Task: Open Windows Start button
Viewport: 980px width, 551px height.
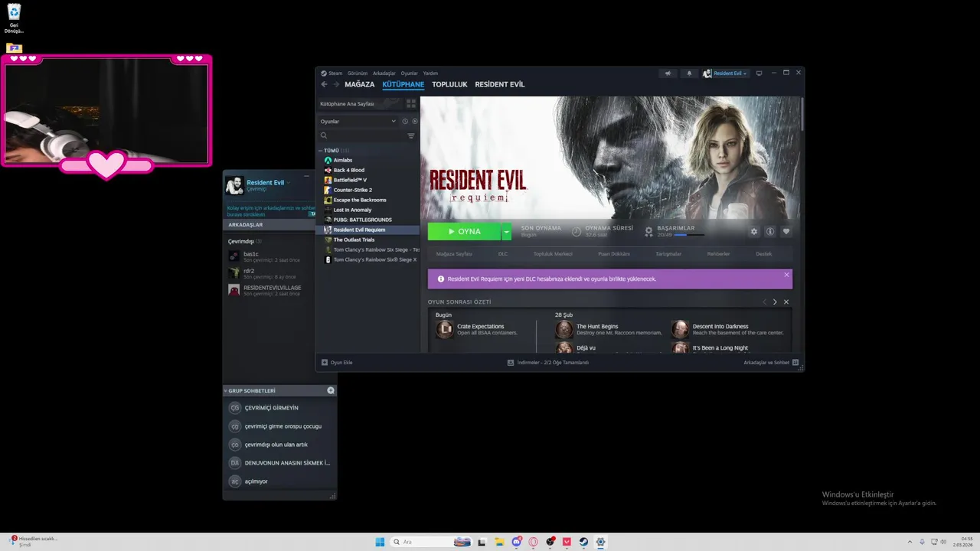Action: tap(381, 542)
